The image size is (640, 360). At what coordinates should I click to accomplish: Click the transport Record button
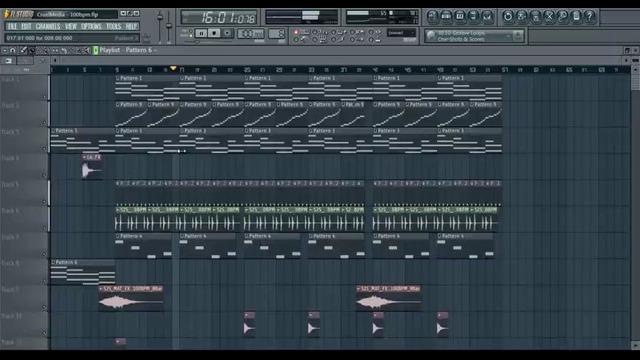coord(228,33)
